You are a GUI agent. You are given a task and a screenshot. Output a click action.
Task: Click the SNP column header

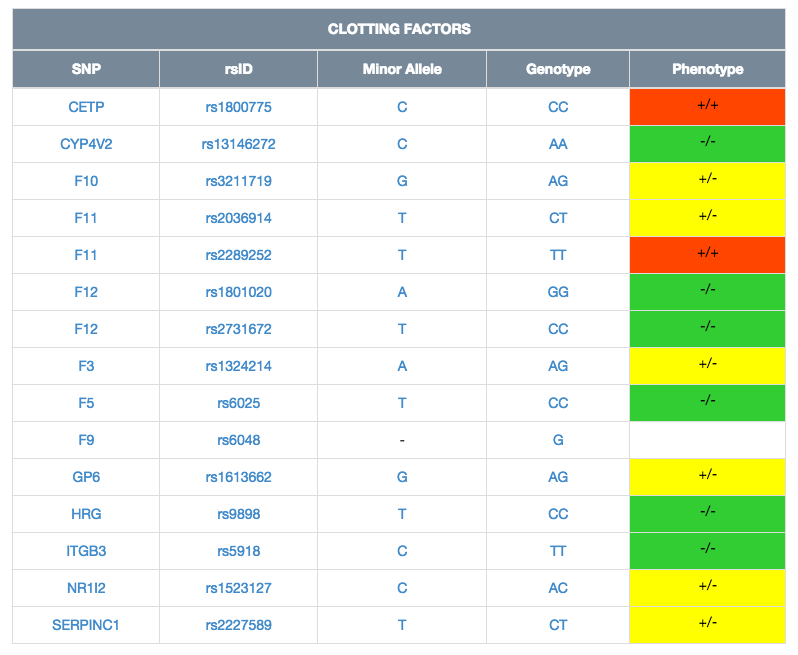point(86,69)
